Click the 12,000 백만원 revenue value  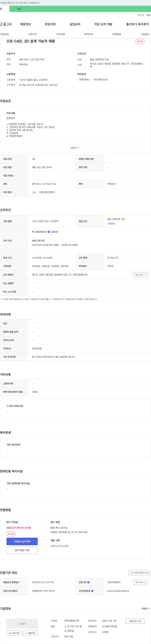pos(109,627)
